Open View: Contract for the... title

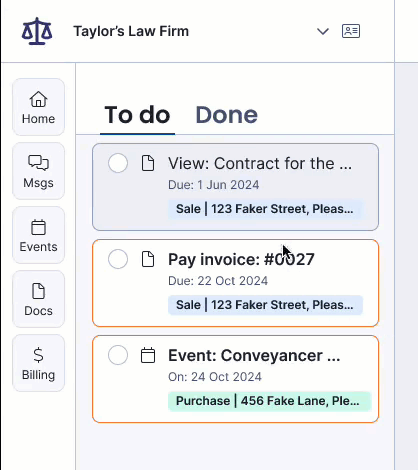click(x=260, y=163)
